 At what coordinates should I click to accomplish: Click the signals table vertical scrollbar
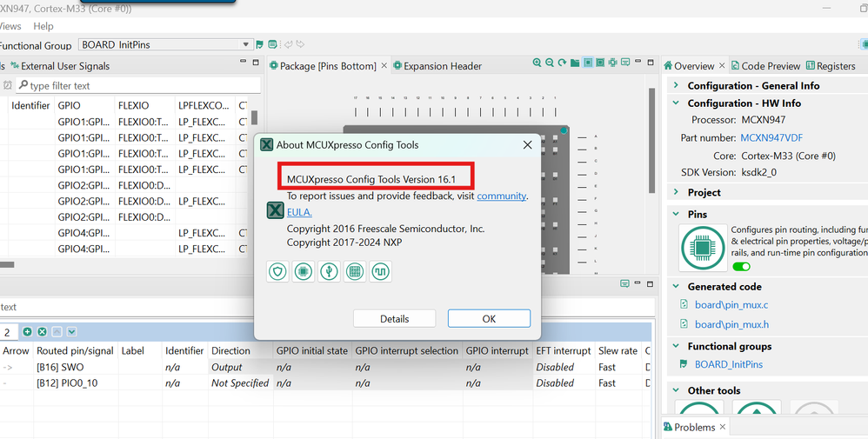(x=255, y=118)
